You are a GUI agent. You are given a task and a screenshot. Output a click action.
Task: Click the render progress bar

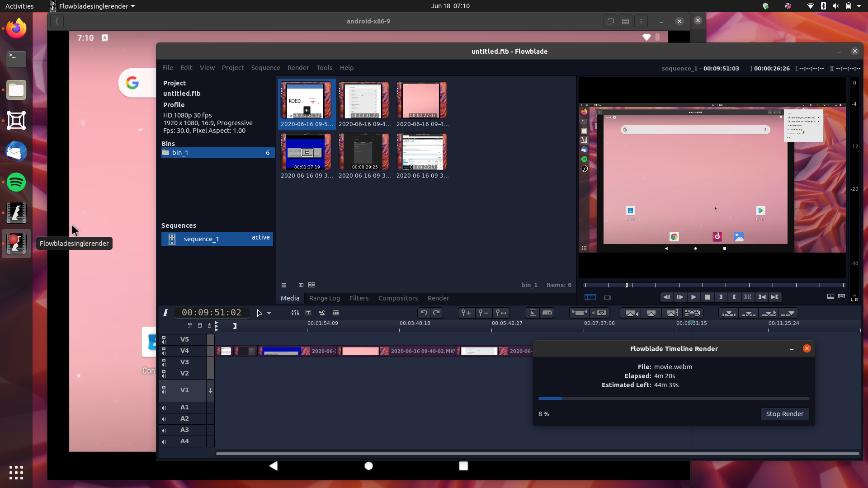point(674,399)
